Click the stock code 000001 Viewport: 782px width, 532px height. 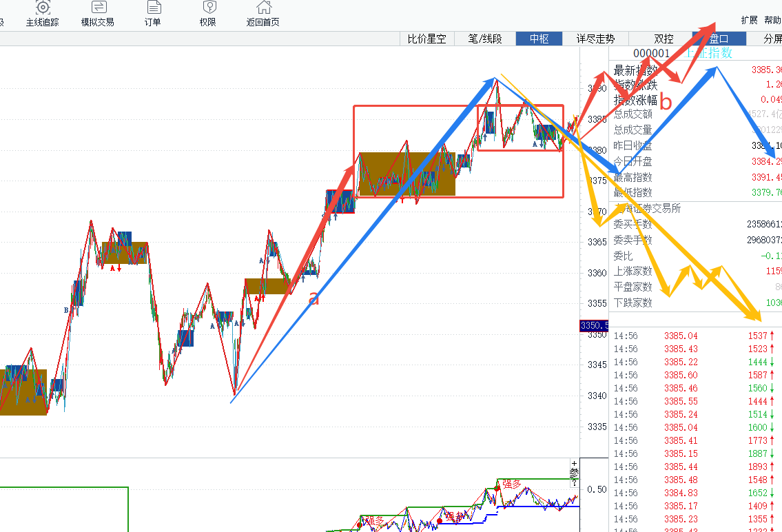(651, 53)
